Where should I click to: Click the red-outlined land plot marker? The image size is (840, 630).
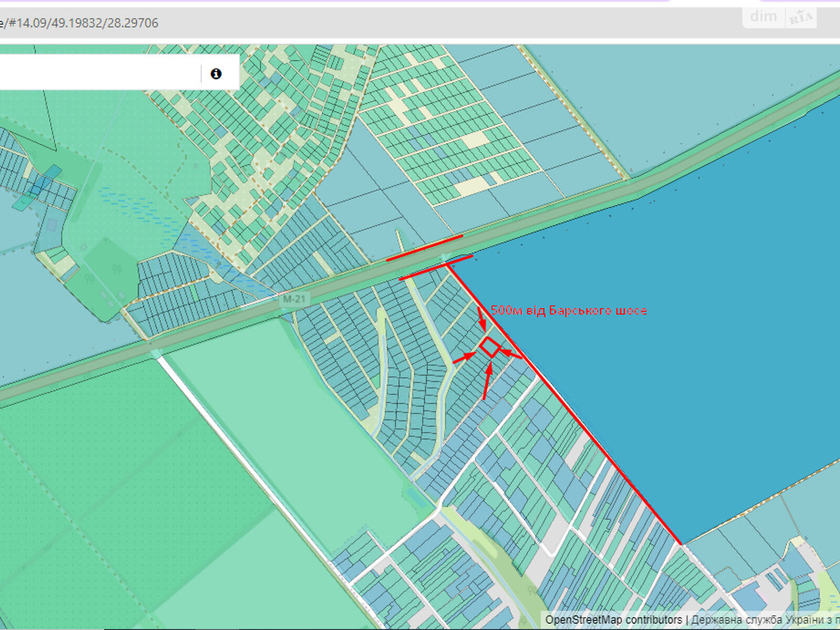point(489,347)
